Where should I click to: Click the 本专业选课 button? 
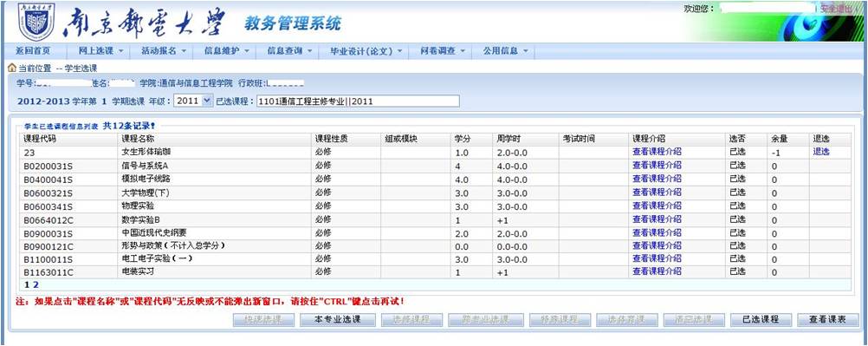click(338, 319)
